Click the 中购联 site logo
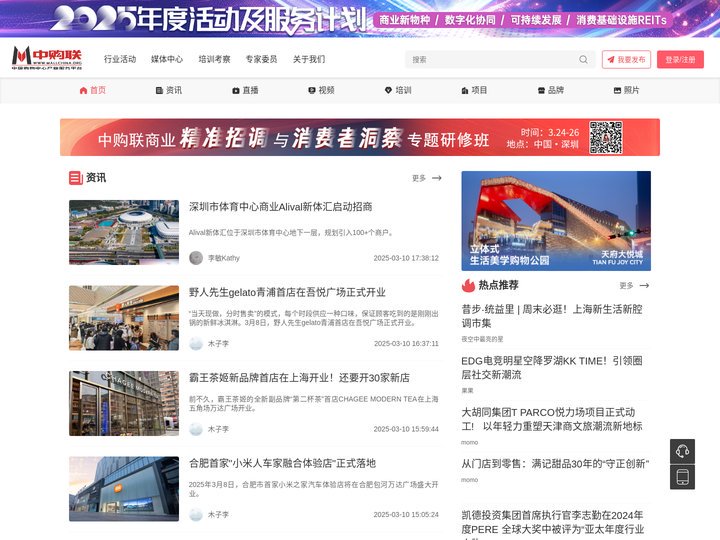Screen dimensions: 720x540 (x=47, y=58)
